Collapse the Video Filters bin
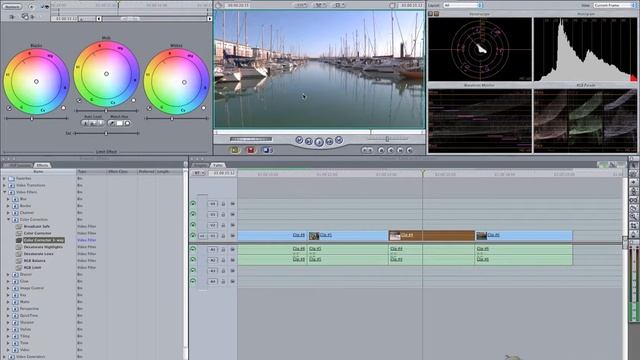Image resolution: width=640 pixels, height=360 pixels. click(x=4, y=192)
